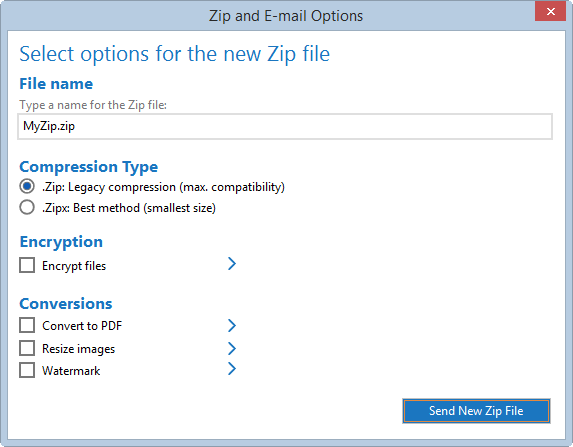Click '.Zipx: Best method (smallest size)' label text
The height and width of the screenshot is (447, 573).
[129, 208]
